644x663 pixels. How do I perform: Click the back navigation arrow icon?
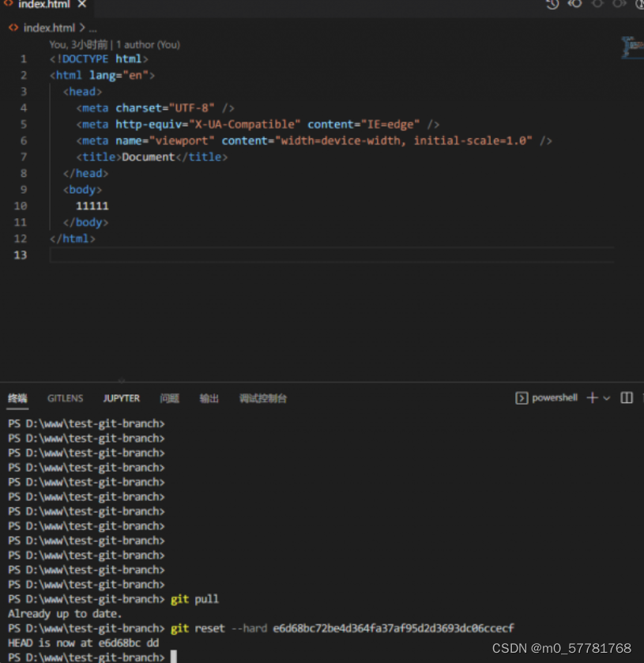[x=574, y=5]
